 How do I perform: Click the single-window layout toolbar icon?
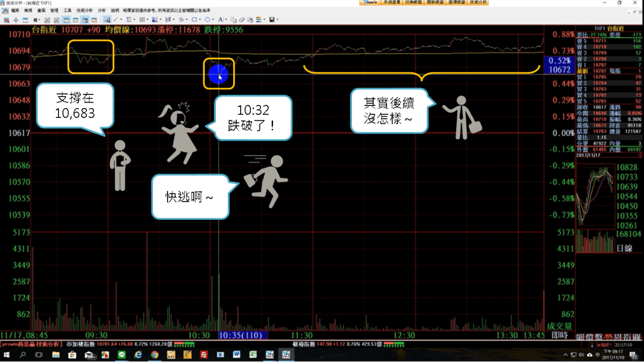point(76,20)
